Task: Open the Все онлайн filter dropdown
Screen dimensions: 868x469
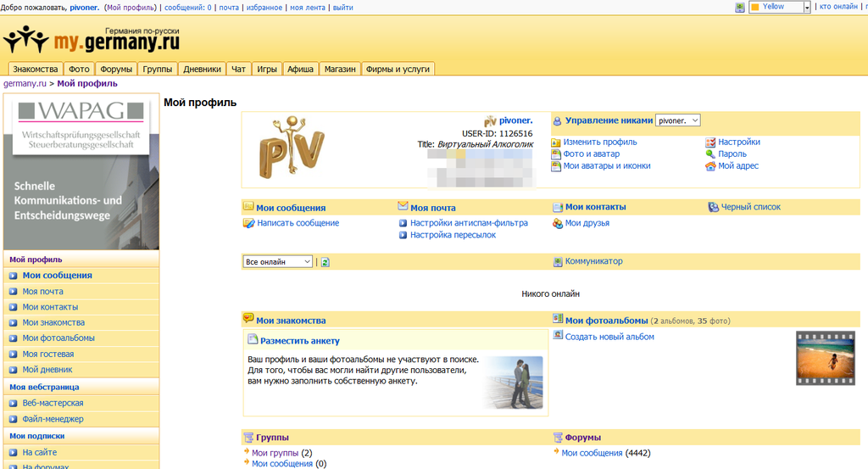Action: 278,262
